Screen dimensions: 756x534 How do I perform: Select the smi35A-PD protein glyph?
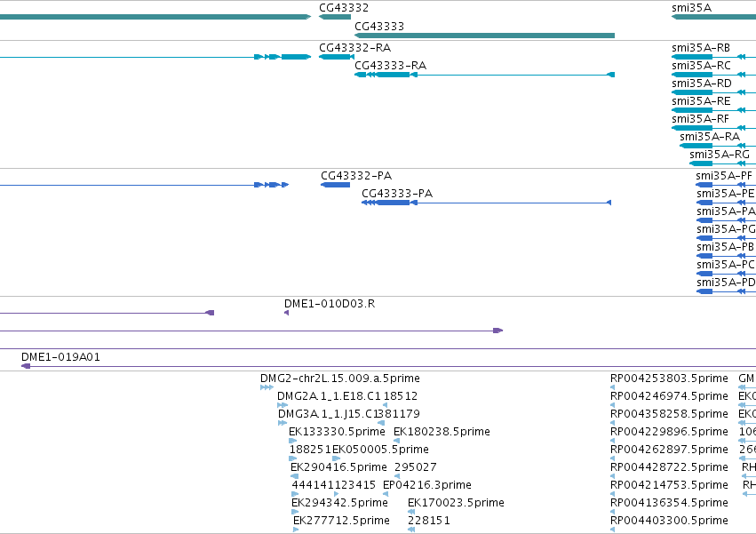click(726, 291)
